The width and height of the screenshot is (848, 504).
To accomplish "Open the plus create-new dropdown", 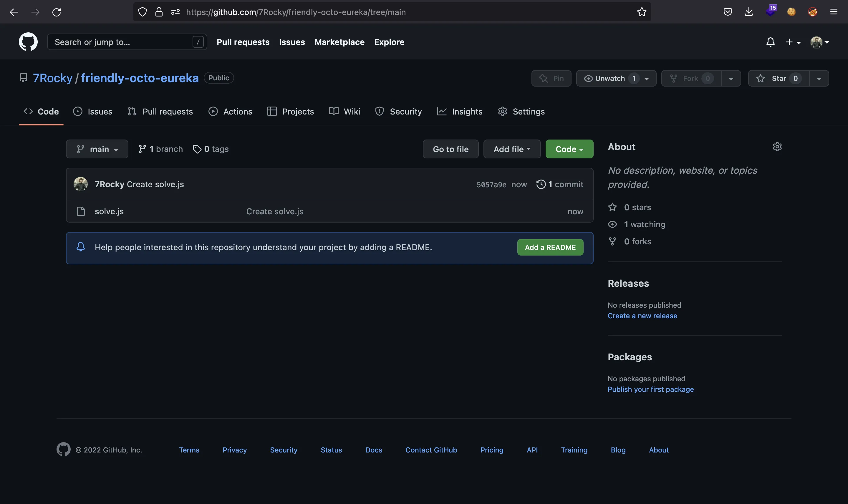I will pos(793,42).
